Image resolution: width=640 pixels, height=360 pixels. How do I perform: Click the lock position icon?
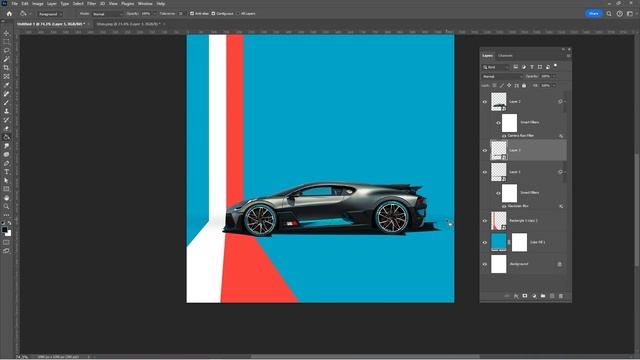(x=509, y=85)
